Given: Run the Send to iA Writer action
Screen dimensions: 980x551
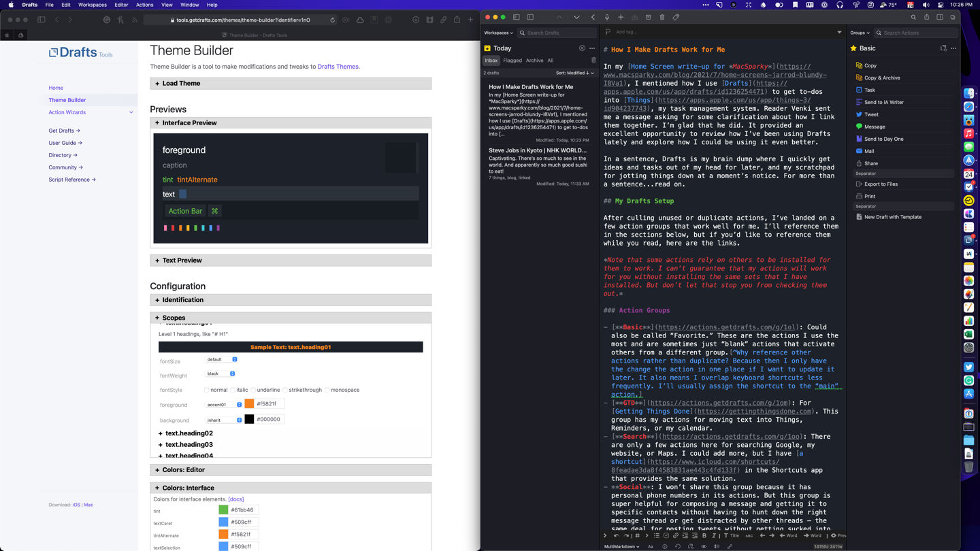Looking at the screenshot, I should coord(883,102).
